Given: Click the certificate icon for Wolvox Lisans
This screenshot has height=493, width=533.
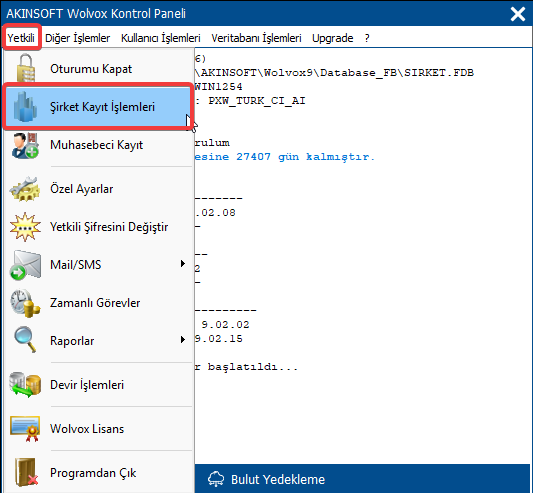Looking at the screenshot, I should 25,428.
